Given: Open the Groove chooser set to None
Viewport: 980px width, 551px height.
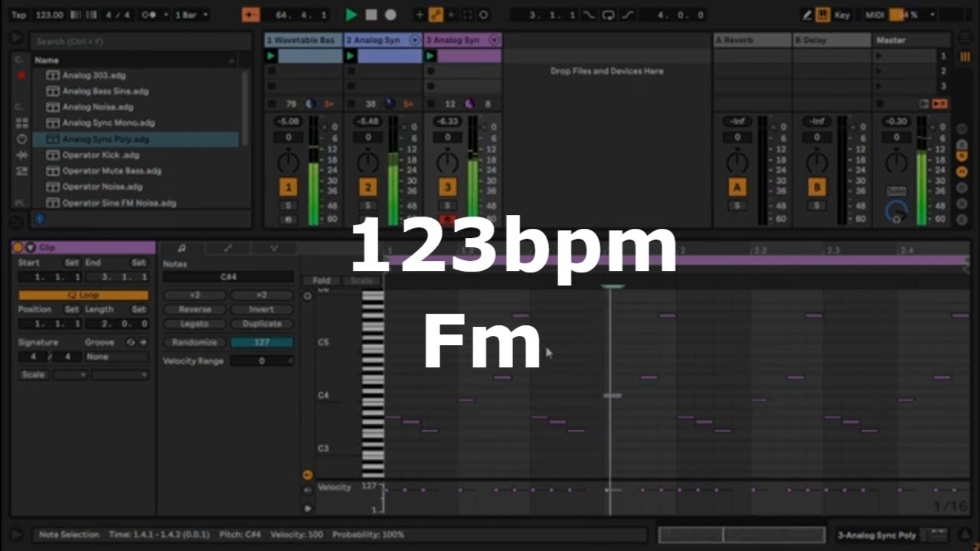Looking at the screenshot, I should point(117,357).
